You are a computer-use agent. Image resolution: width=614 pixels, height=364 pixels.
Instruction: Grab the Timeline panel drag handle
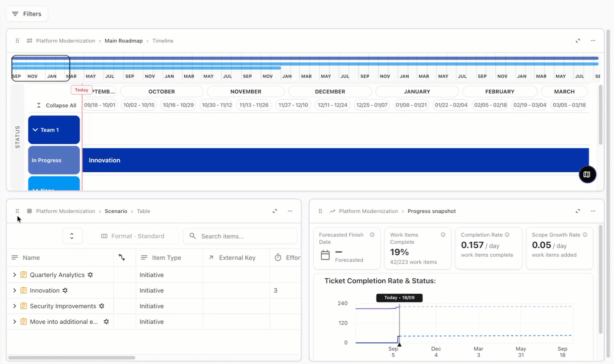17,41
